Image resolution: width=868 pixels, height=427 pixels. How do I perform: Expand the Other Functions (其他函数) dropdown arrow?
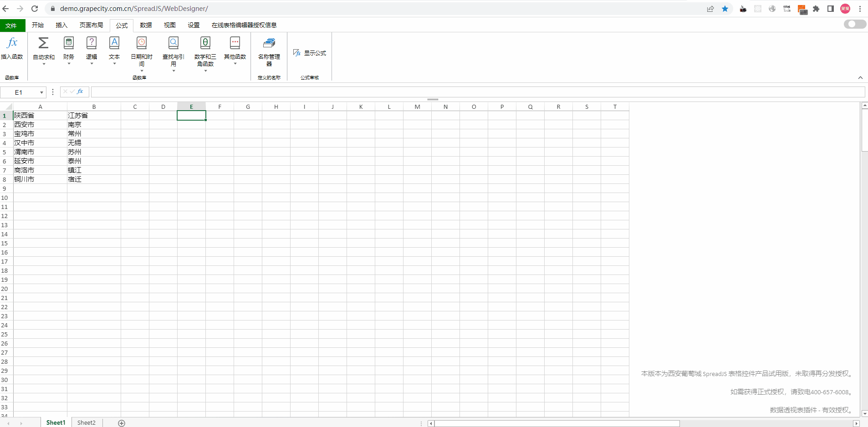pyautogui.click(x=235, y=64)
